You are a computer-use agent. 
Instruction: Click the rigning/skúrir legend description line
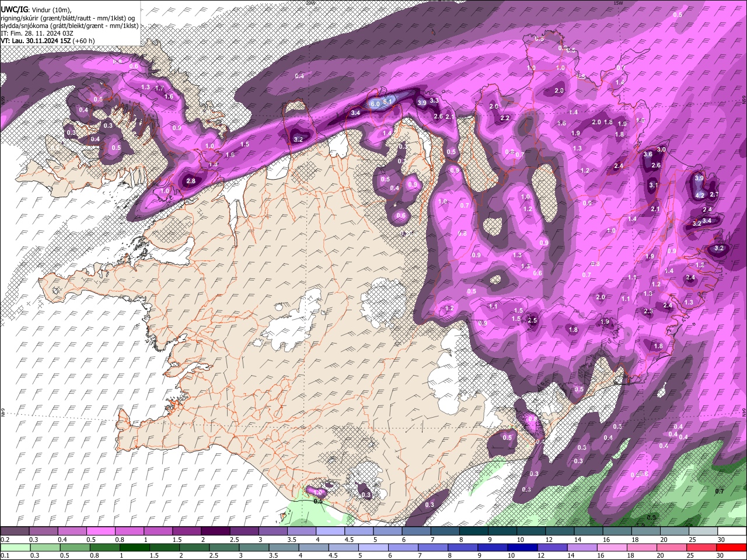coord(68,18)
